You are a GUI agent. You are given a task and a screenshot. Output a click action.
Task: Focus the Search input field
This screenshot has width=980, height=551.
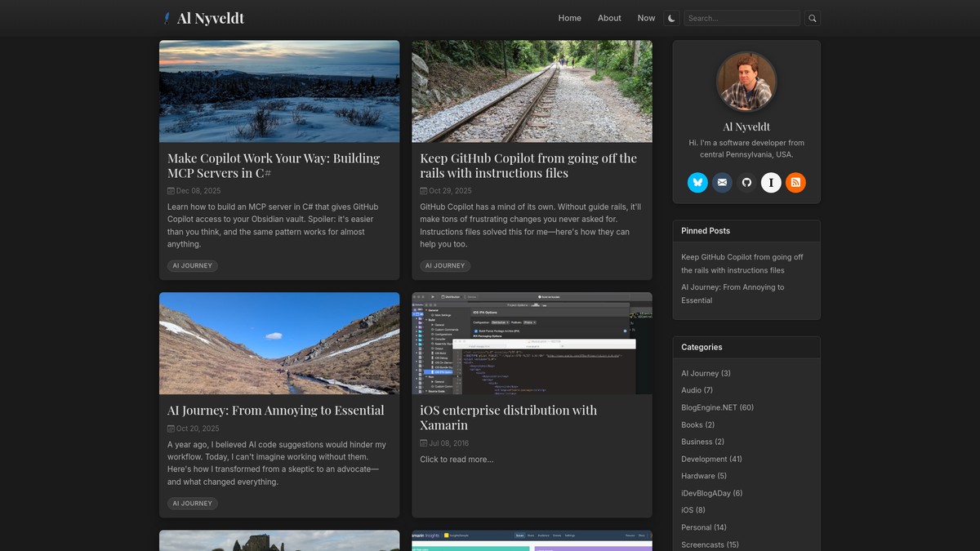[x=742, y=18]
